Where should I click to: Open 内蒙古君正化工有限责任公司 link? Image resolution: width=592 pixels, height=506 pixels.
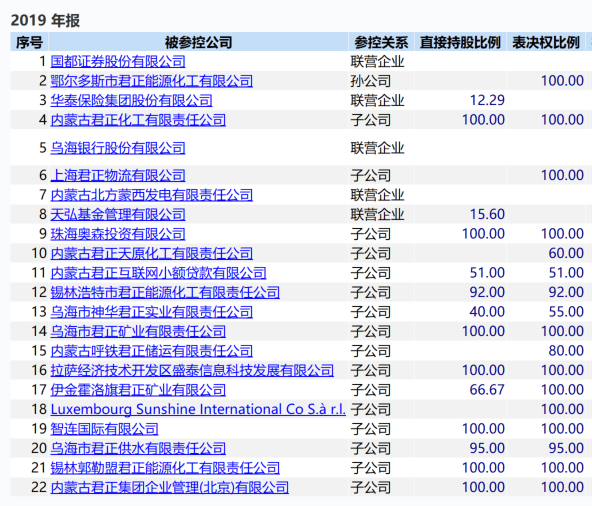(138, 120)
